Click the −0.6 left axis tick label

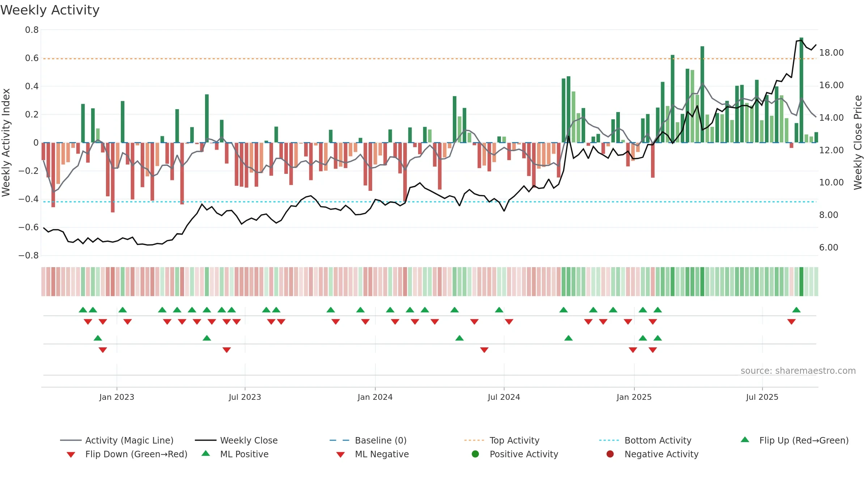(x=29, y=227)
